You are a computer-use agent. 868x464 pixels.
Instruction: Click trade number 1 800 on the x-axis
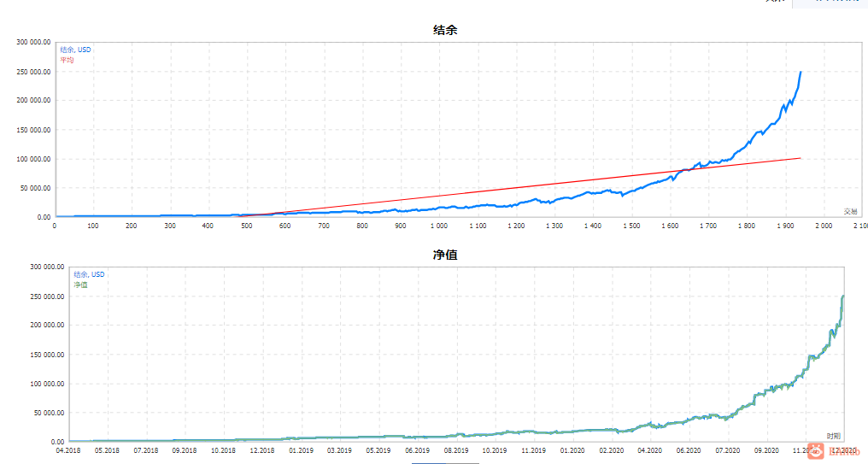[746, 226]
